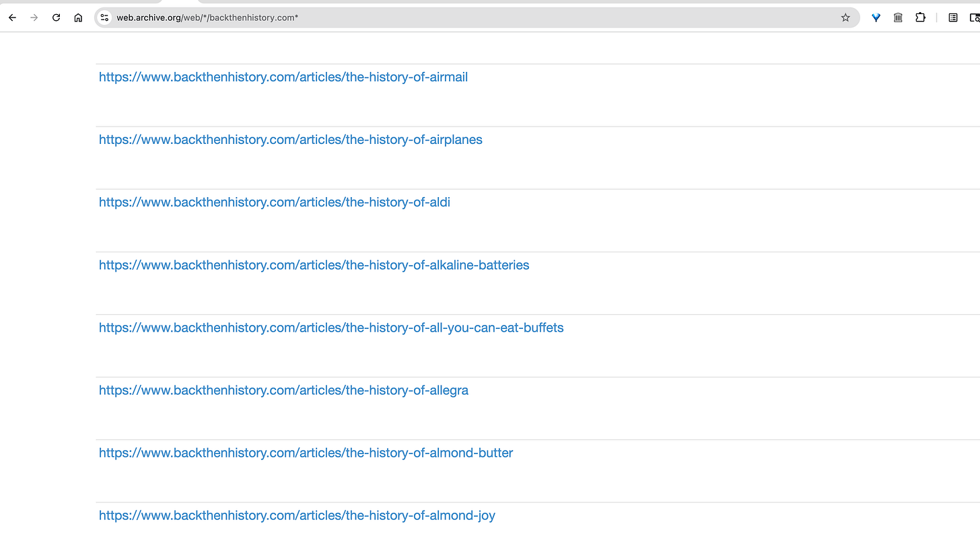Open the-history-of-aldi archive link
980x559 pixels.
point(275,202)
